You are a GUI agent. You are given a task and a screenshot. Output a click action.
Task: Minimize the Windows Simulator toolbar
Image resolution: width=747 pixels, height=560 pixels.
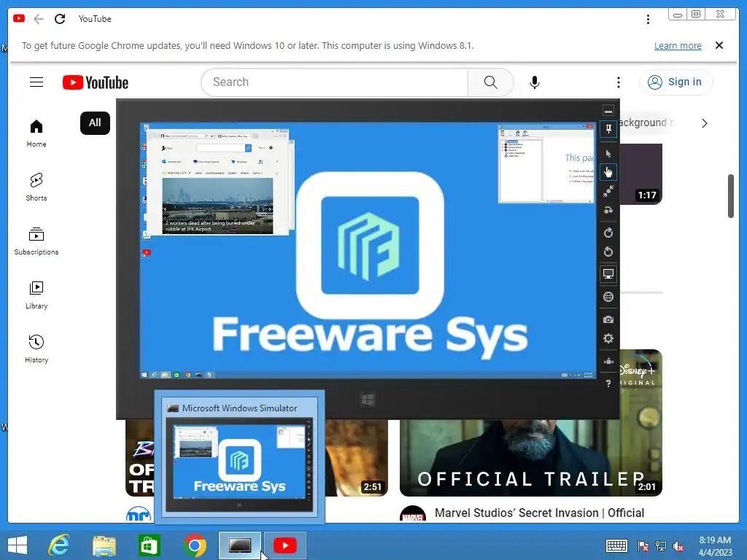(x=608, y=111)
